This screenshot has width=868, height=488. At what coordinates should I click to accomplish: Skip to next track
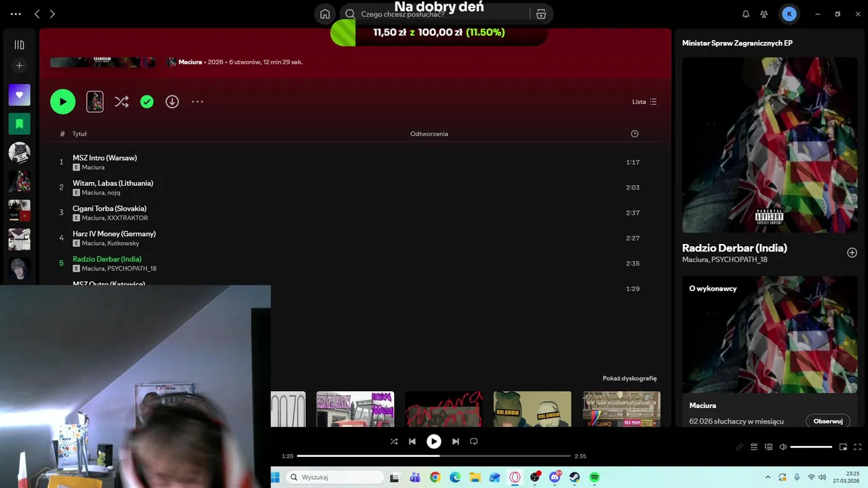(456, 441)
